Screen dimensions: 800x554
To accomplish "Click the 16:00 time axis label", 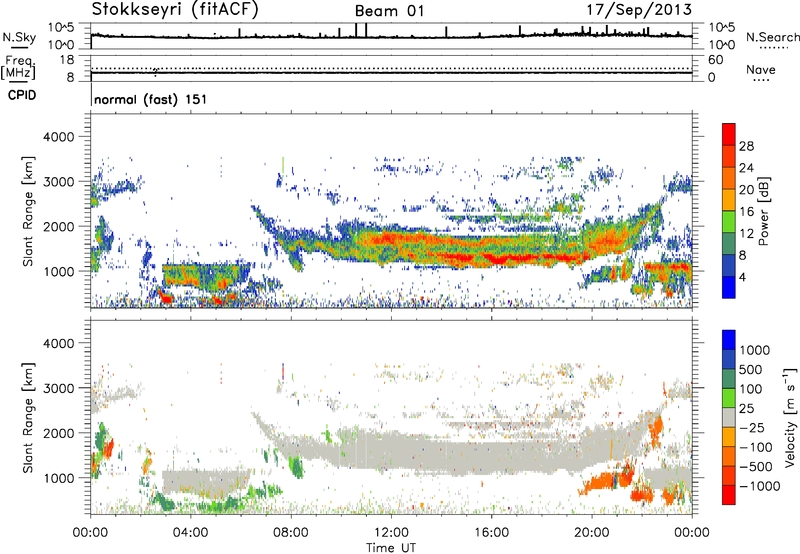I will [x=492, y=533].
